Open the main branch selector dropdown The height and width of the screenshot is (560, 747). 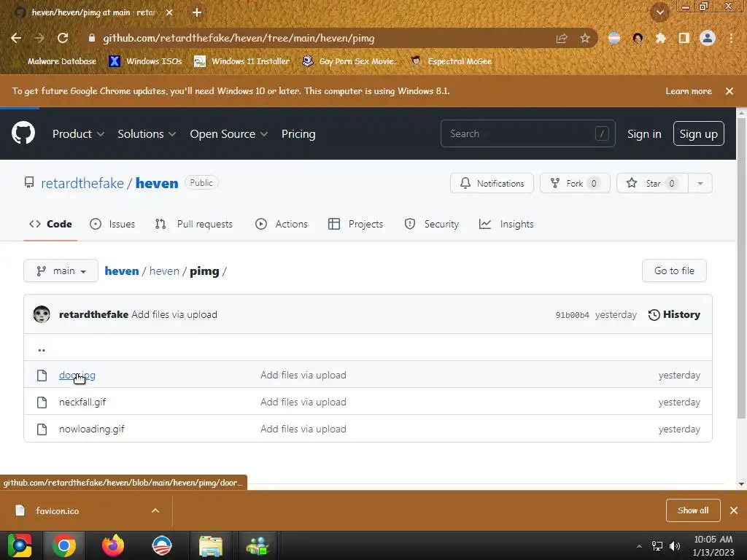click(61, 271)
